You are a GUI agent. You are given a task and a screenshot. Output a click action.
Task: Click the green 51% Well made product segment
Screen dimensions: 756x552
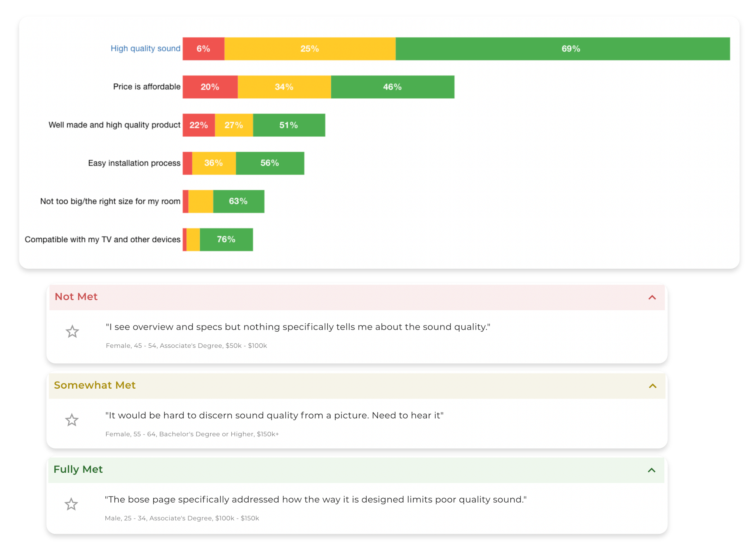point(289,125)
